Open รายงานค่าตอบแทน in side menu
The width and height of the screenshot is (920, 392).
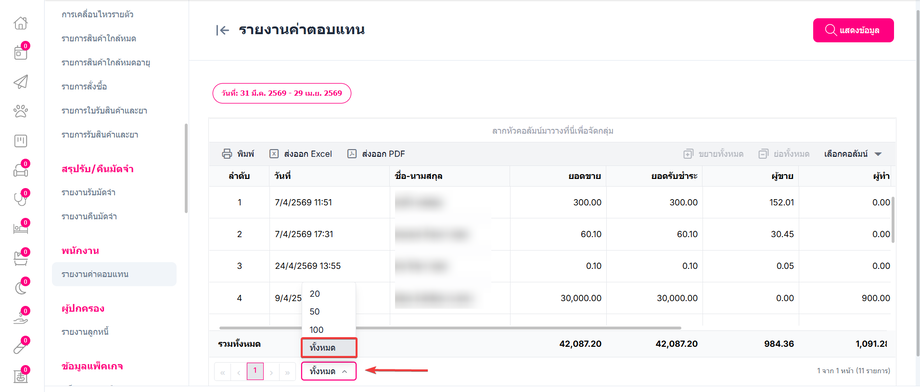coord(114,274)
